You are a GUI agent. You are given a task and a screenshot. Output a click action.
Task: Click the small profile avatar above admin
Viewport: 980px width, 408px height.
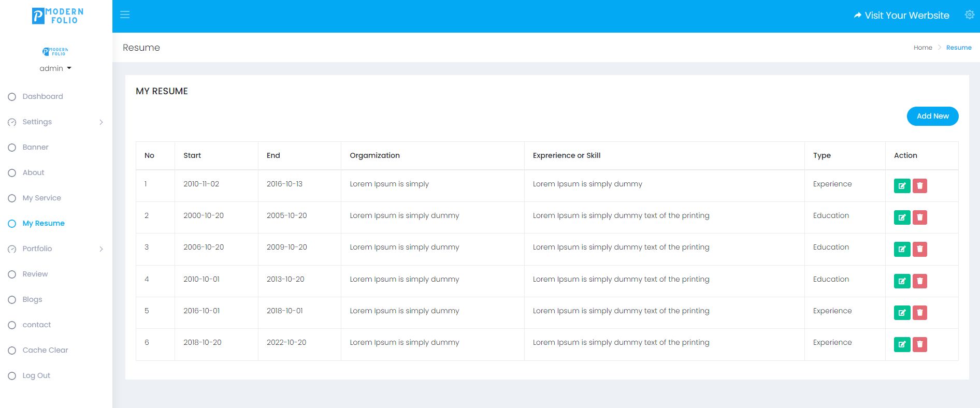pos(55,51)
